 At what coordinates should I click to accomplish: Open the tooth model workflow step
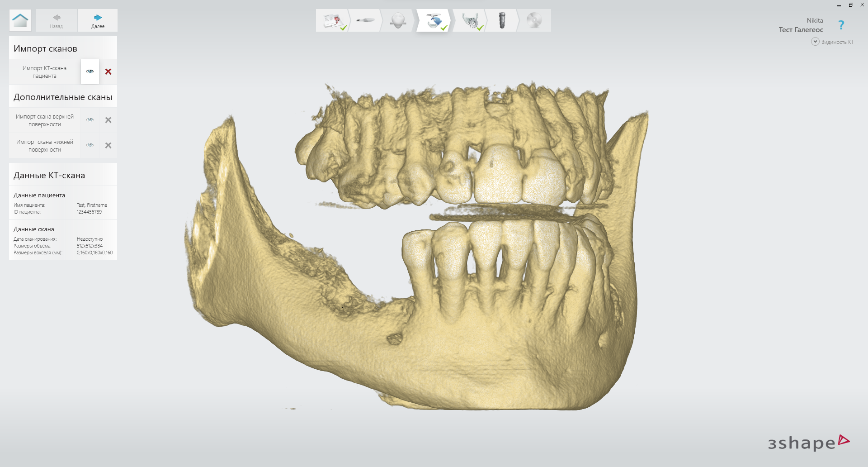pyautogui.click(x=398, y=21)
